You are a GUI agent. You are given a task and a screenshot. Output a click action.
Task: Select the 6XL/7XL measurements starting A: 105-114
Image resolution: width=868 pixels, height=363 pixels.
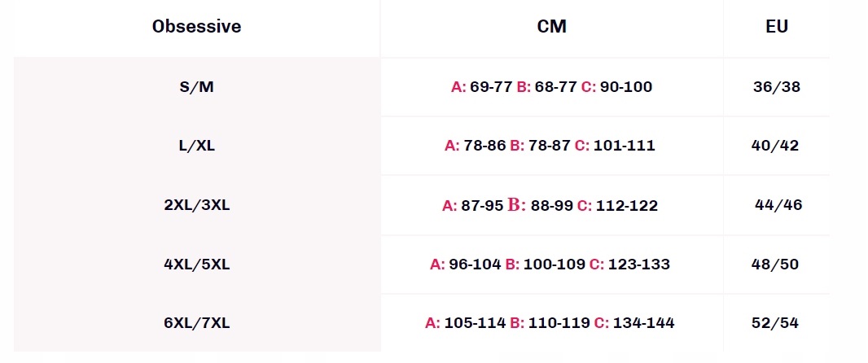[x=550, y=323]
